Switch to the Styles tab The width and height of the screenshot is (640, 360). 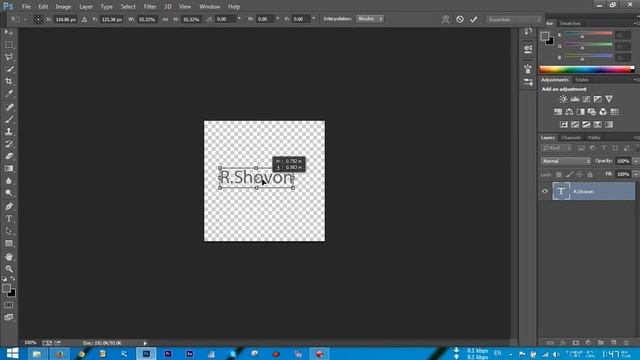[582, 80]
